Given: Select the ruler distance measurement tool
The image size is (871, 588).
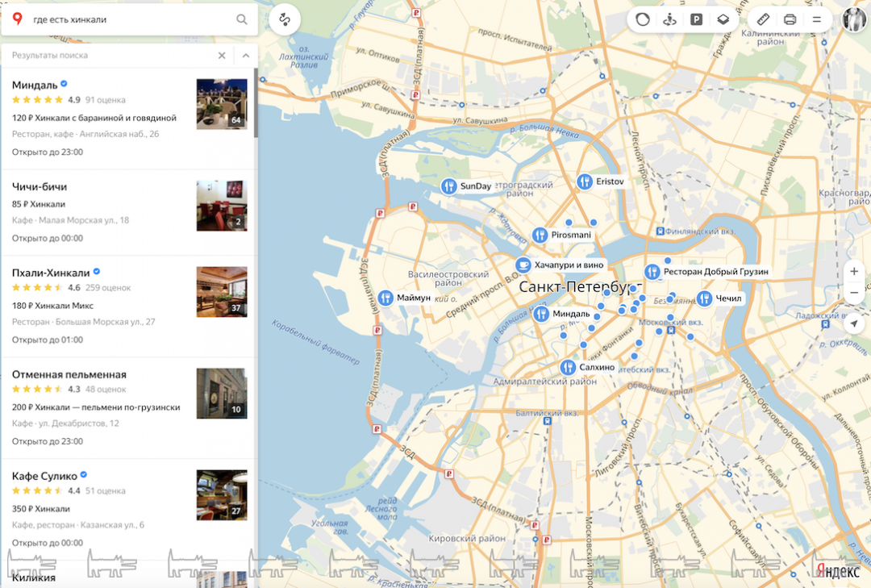Looking at the screenshot, I should 764,19.
